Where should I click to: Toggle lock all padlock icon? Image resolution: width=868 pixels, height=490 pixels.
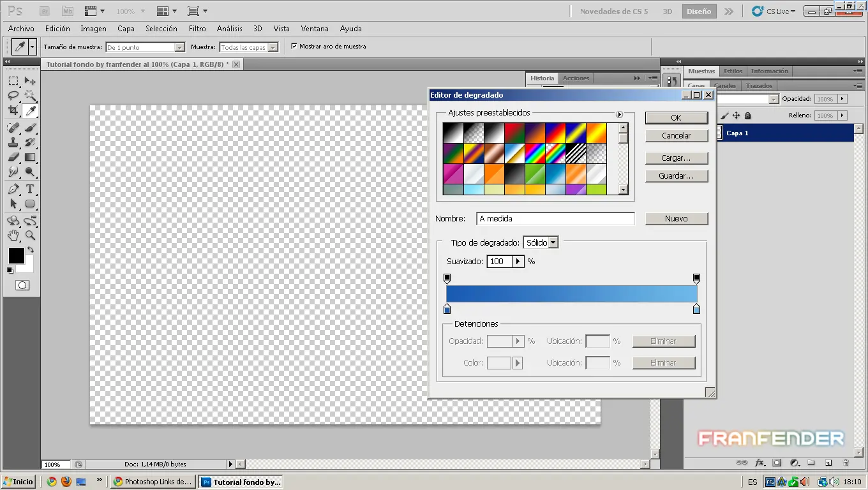[747, 115]
